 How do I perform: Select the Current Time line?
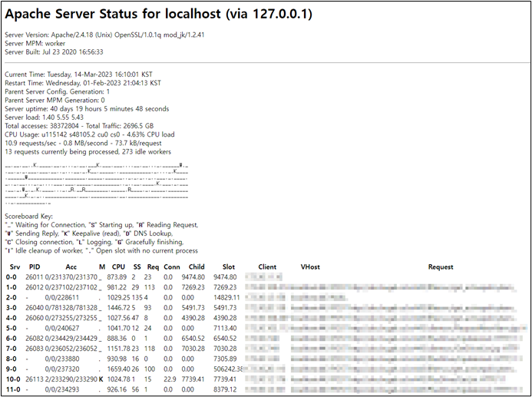79,74
